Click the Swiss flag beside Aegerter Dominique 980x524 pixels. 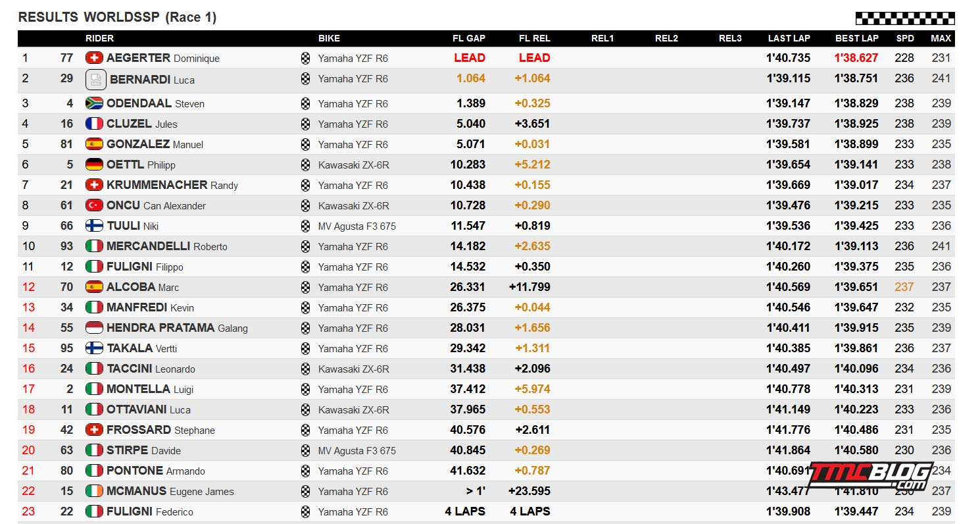point(94,58)
